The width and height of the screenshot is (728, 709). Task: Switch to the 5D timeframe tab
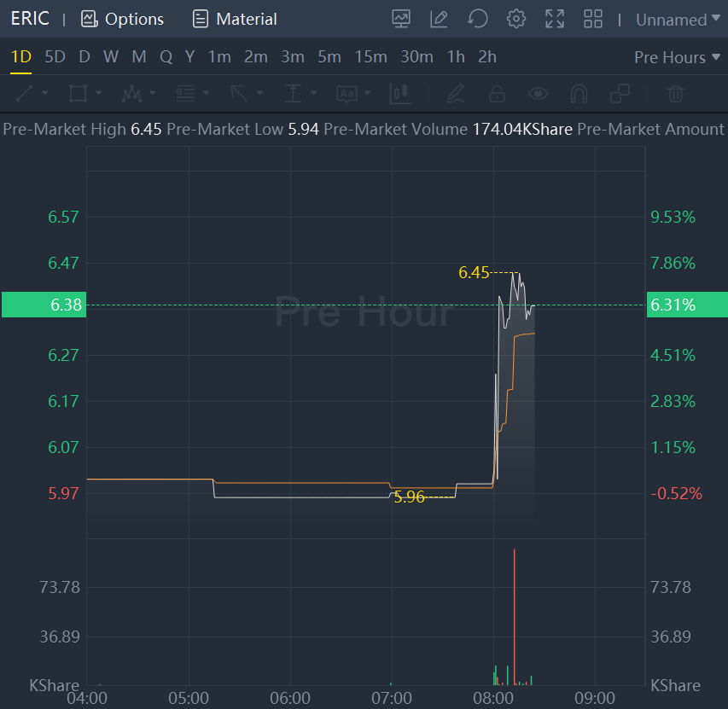[55, 57]
